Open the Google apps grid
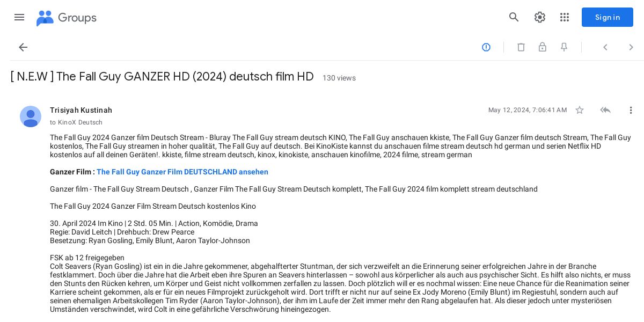Screen dimensions: 644x322 565,17
